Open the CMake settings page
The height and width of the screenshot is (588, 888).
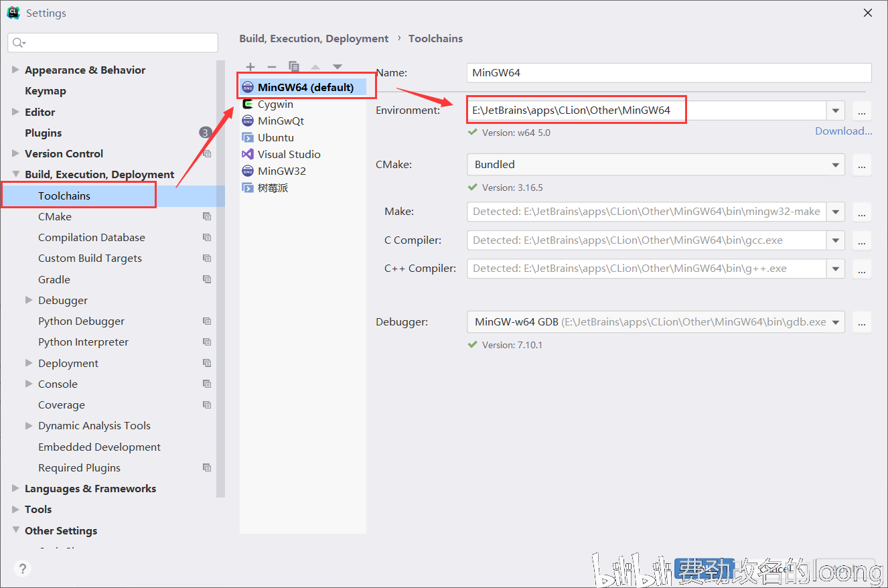point(55,217)
